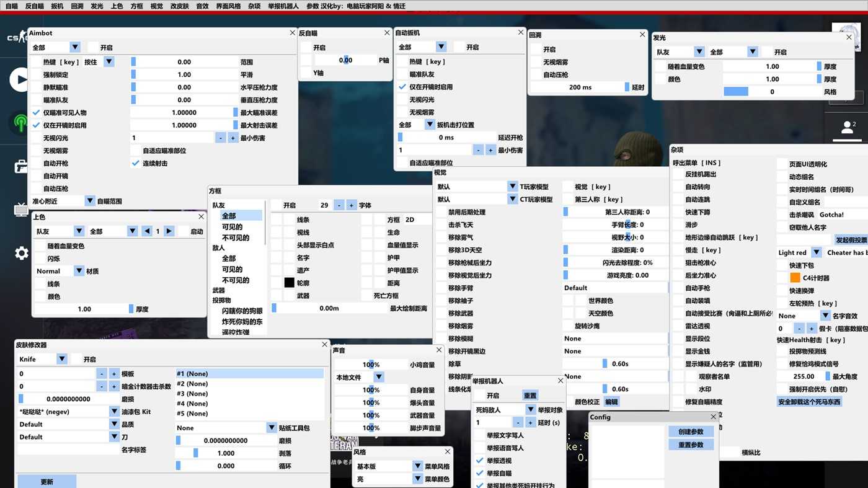This screenshot has width=868, height=488.
Task: Open the Knife dropdown in 皮肤修改器
Action: pos(42,359)
